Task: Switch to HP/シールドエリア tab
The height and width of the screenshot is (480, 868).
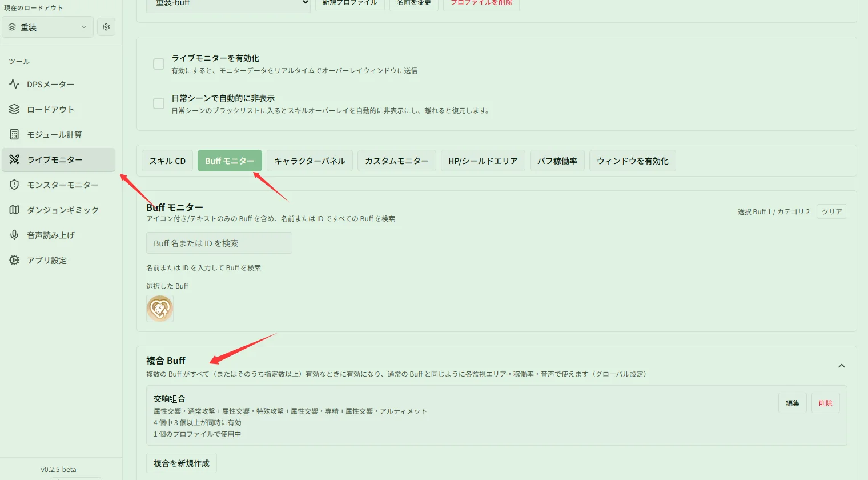Action: point(483,161)
